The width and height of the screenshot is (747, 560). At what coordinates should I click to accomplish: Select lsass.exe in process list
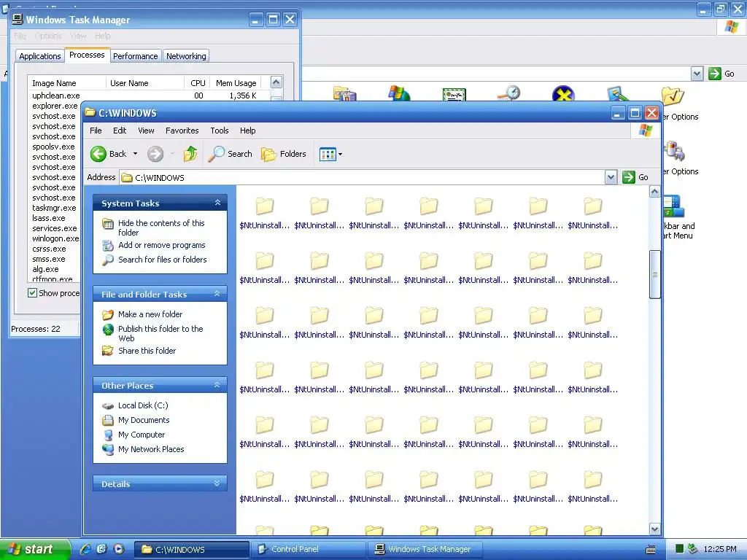[x=49, y=218]
